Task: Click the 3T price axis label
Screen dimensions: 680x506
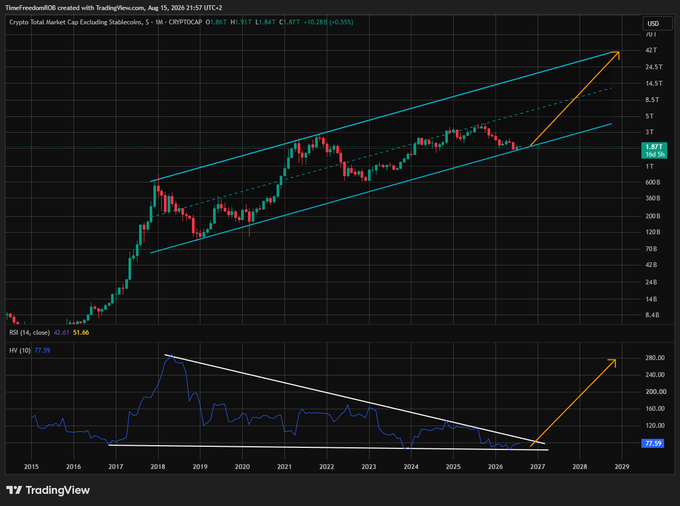Action: (x=649, y=132)
